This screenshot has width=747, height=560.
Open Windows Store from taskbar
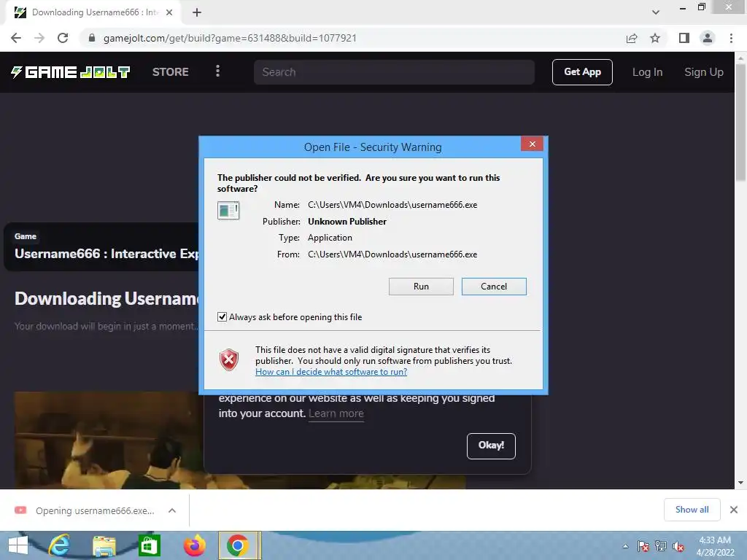149,545
